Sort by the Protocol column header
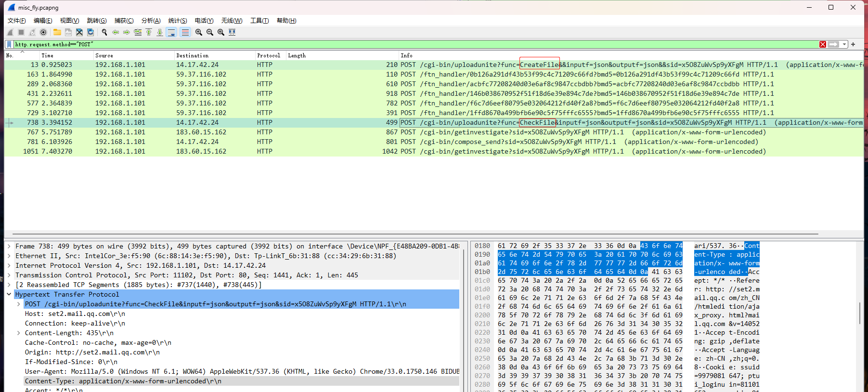 tap(271, 55)
